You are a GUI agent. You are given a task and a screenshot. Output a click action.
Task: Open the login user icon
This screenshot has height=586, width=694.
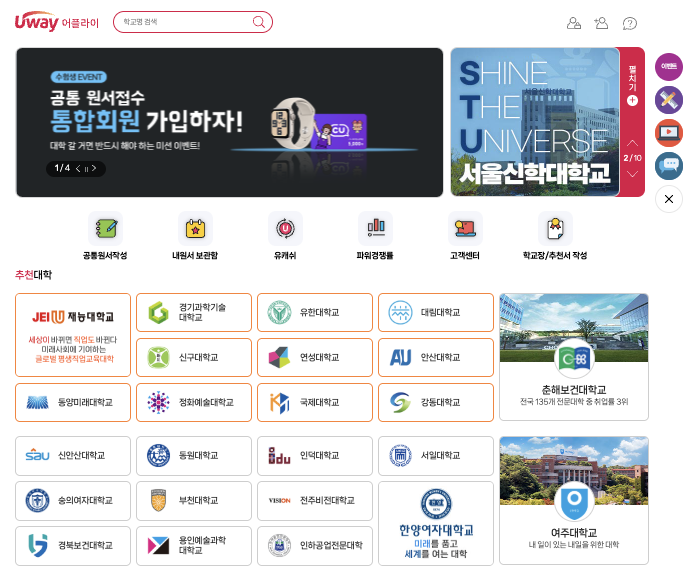[x=574, y=23]
